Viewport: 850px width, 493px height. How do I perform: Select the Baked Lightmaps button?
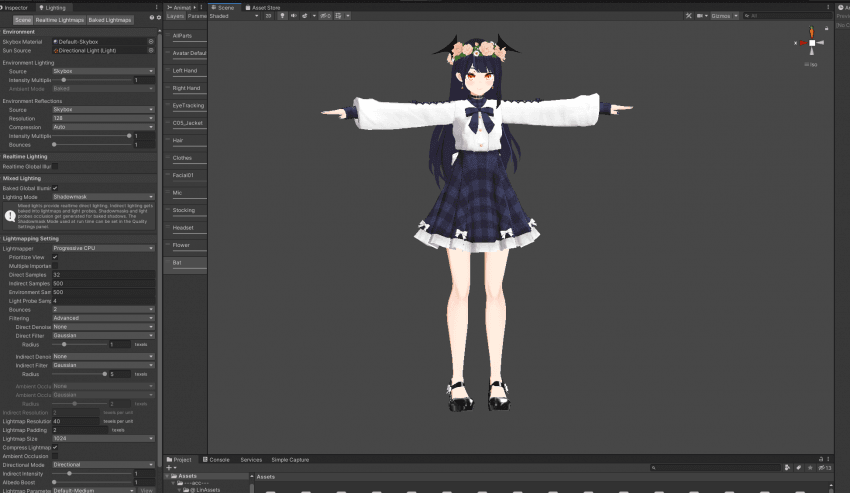point(109,19)
